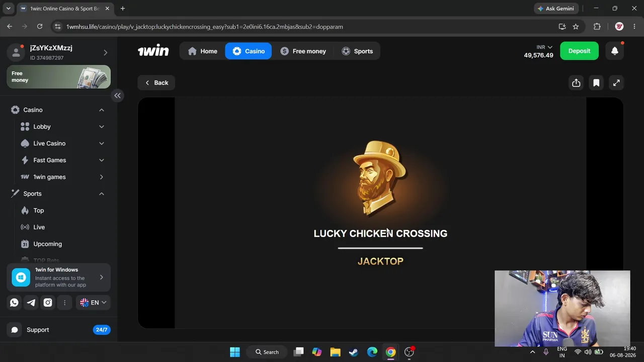Click the Ask Gemini button
The height and width of the screenshot is (362, 644).
[556, 9]
